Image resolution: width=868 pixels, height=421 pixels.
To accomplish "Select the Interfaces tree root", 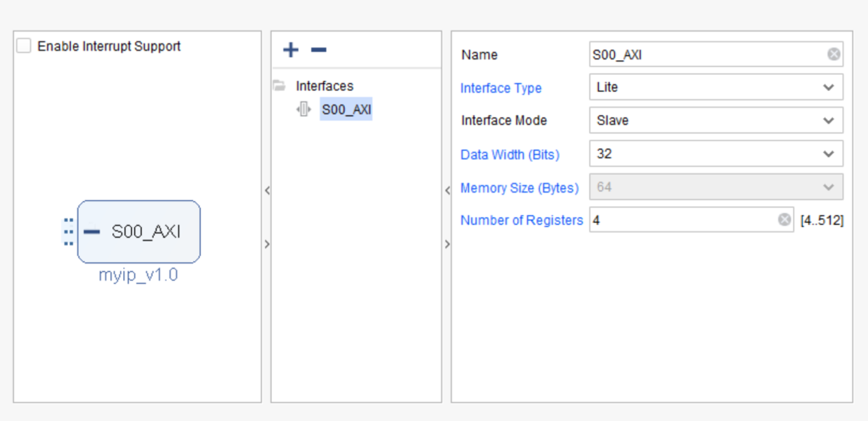I will pyautogui.click(x=324, y=86).
